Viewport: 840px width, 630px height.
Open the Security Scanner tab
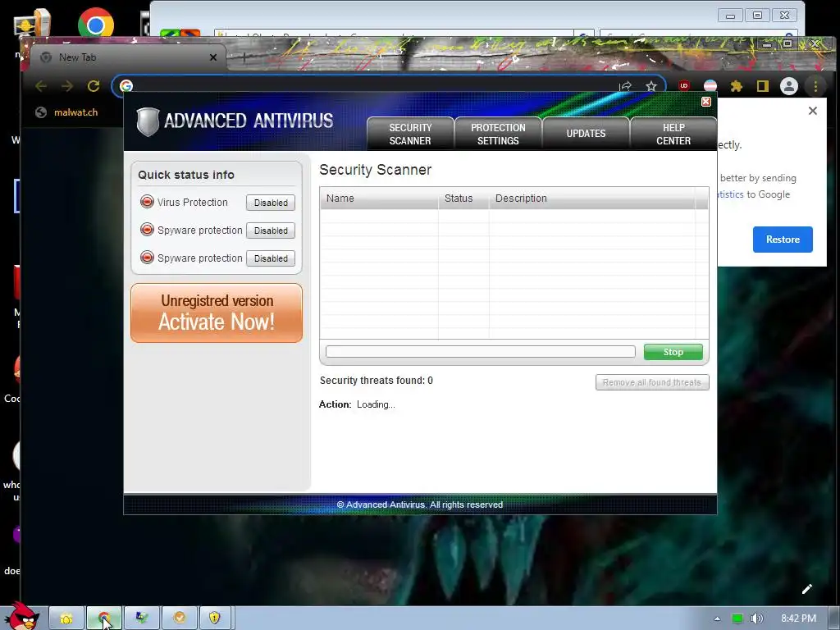click(x=410, y=134)
